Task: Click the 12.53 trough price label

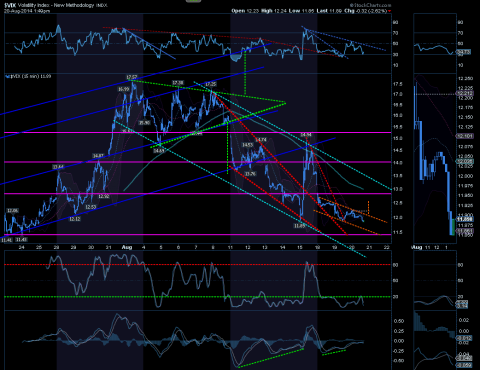Action: [90, 207]
